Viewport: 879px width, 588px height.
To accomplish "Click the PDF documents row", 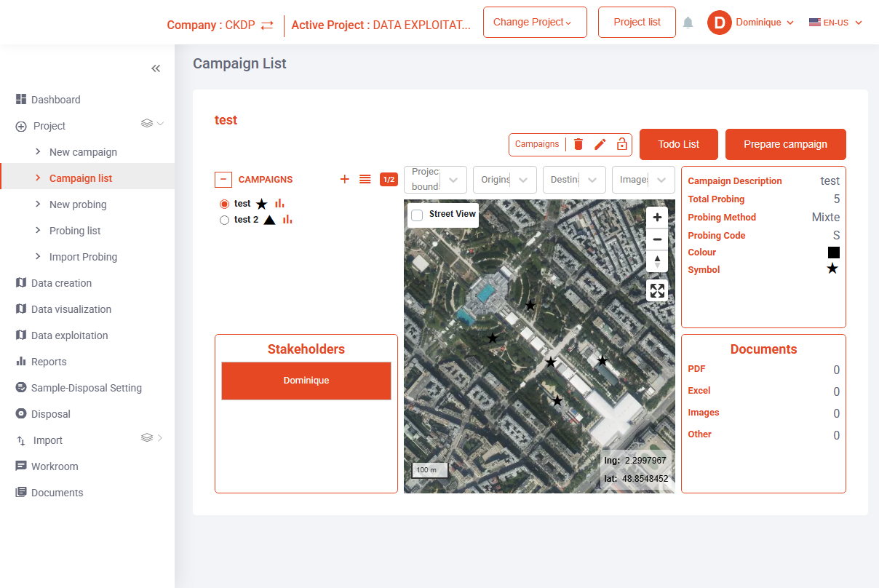I will pyautogui.click(x=764, y=370).
